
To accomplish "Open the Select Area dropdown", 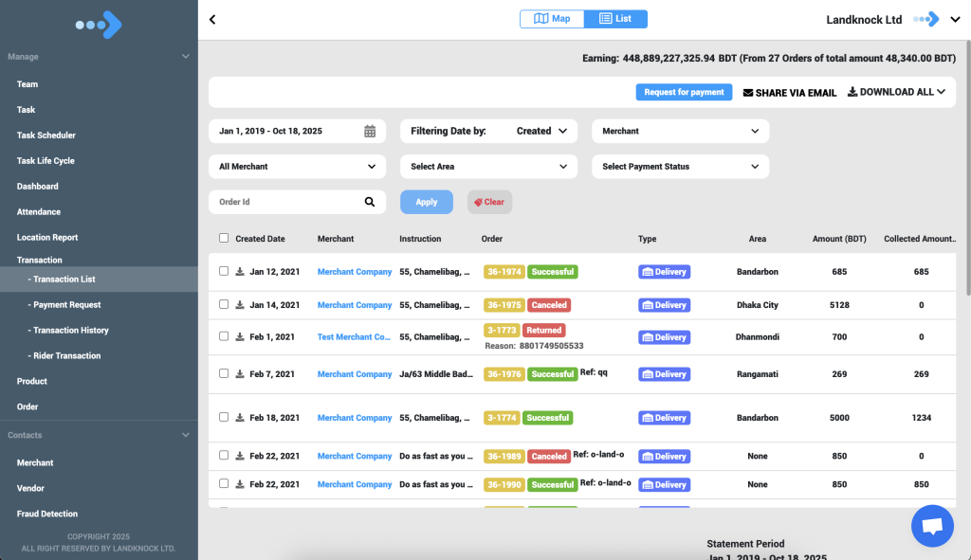I will pyautogui.click(x=488, y=167).
